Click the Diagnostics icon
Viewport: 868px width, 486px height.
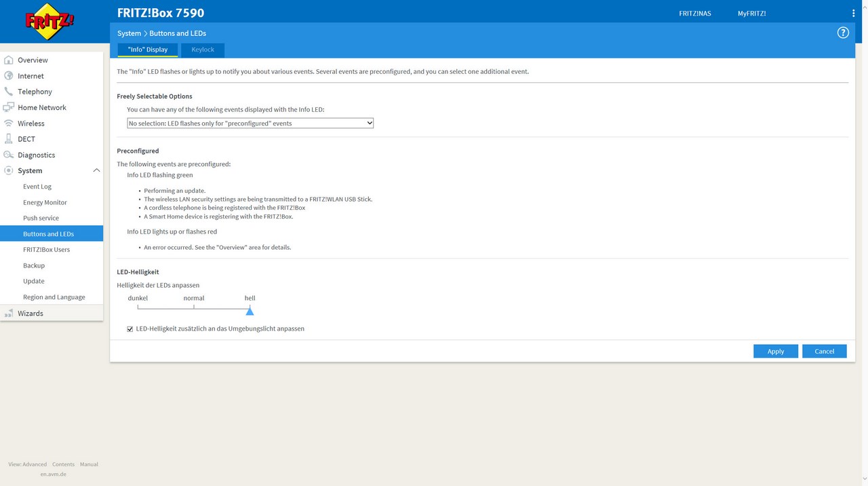(9, 155)
